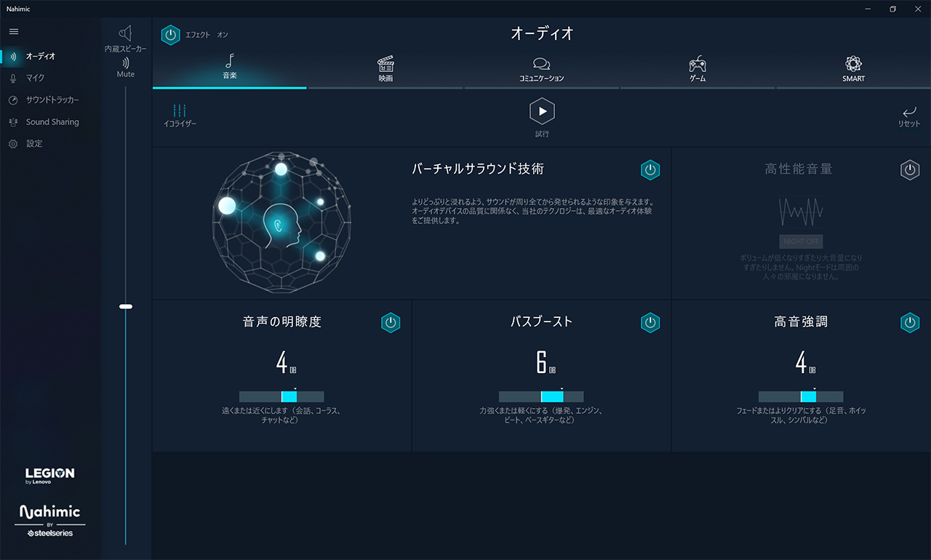
Task: Toggle the エフェクト オン power button
Action: 170,35
